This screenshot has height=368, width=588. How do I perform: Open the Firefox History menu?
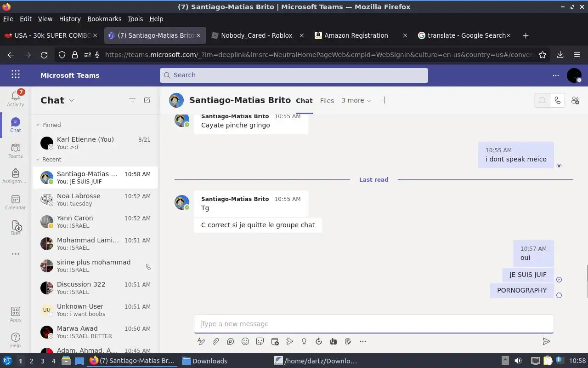[70, 19]
